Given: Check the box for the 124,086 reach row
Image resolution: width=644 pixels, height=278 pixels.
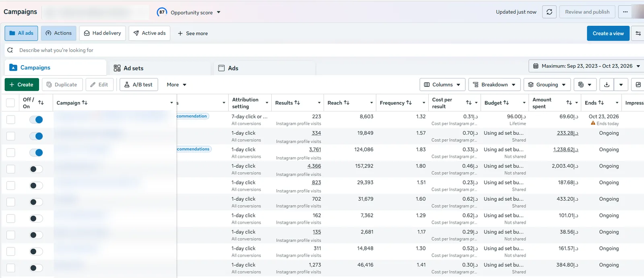Looking at the screenshot, I should (x=11, y=152).
